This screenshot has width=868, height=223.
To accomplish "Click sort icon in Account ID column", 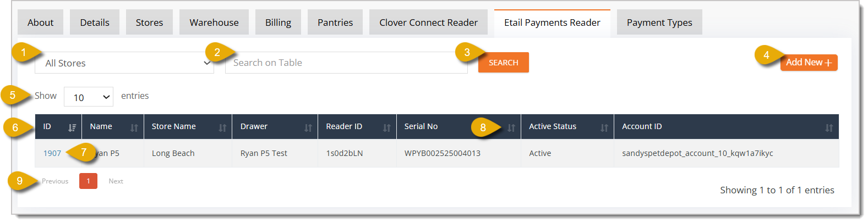I will 829,127.
